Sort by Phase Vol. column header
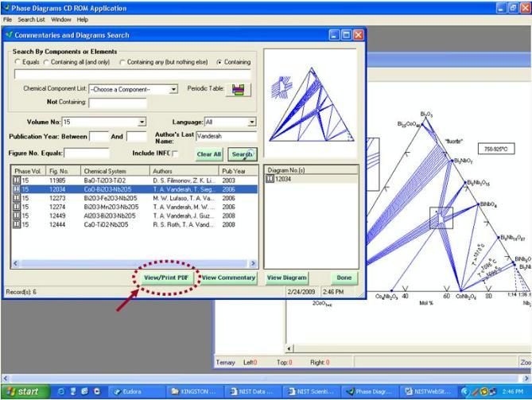This screenshot has width=532, height=400. [x=29, y=171]
